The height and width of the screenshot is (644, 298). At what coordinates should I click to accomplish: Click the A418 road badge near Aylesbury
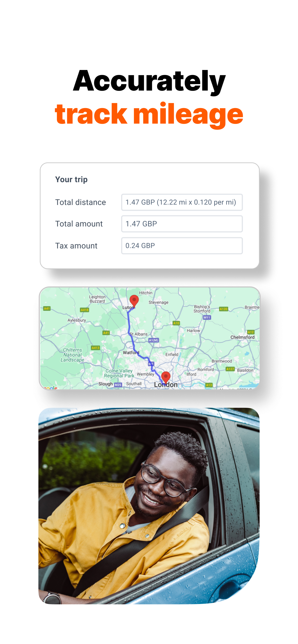[85, 310]
